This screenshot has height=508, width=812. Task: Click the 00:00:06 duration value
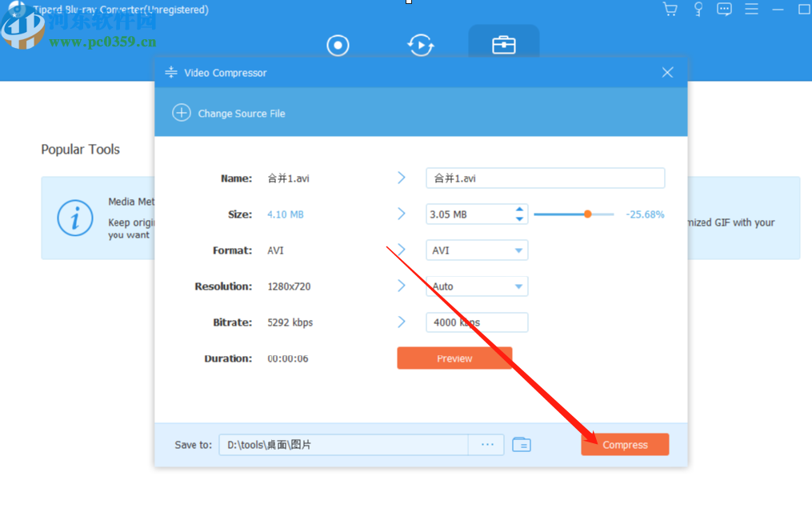tap(287, 358)
